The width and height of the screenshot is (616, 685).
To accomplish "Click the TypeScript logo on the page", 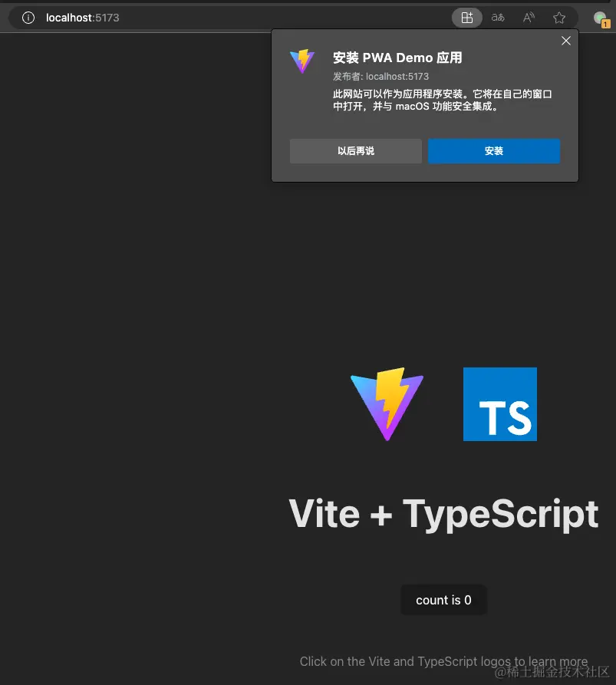I will 500,404.
